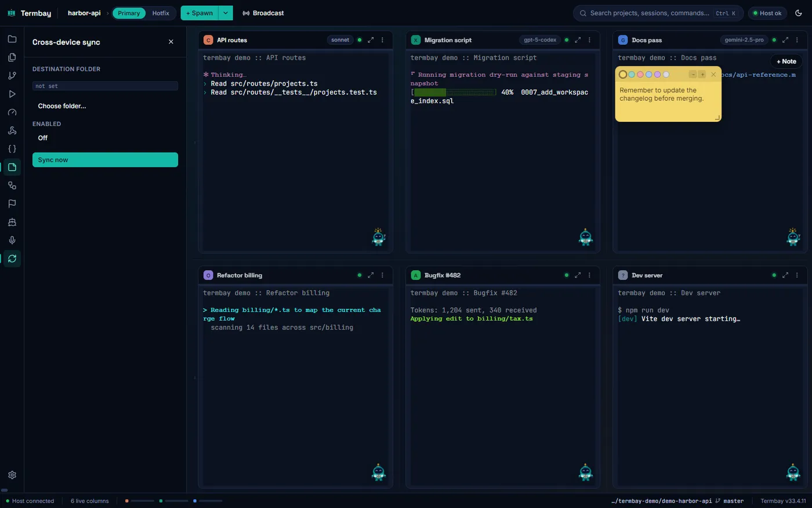Toggle the Enabled setting currently Off

43,138
